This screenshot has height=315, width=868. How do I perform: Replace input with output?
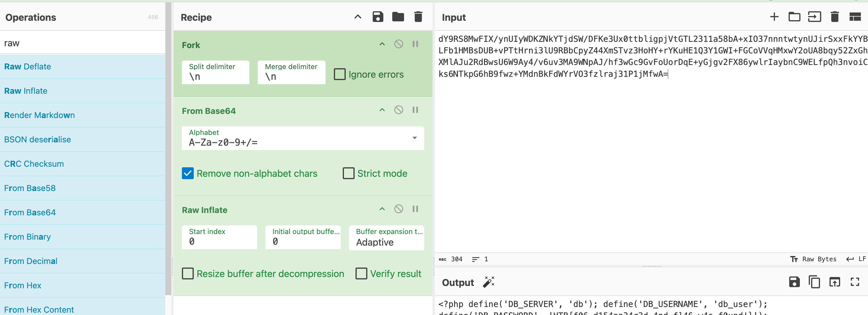point(834,282)
